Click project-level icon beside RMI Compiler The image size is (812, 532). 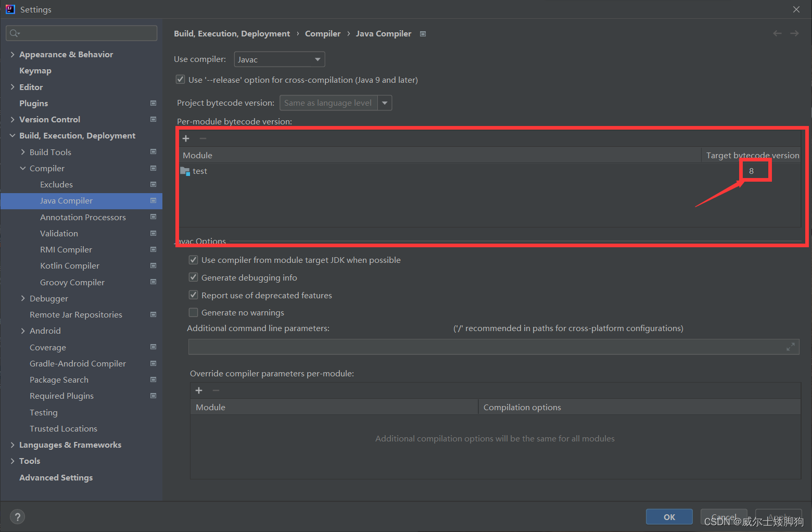[153, 249]
